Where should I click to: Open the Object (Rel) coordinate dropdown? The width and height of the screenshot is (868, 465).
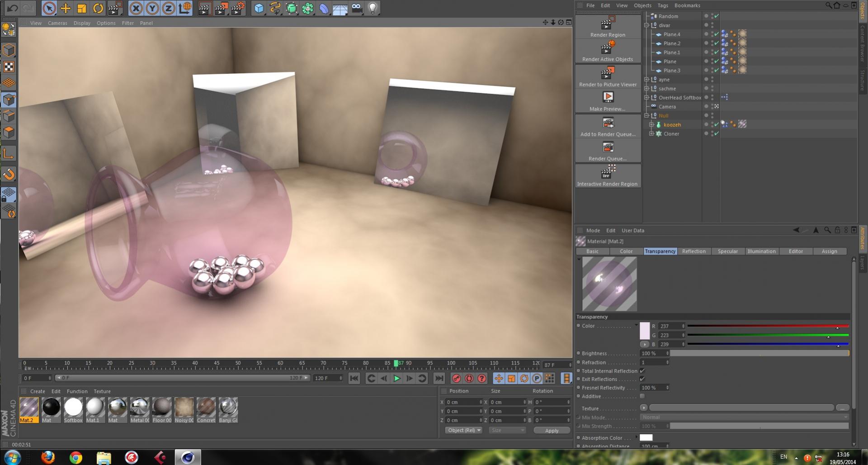tap(464, 430)
